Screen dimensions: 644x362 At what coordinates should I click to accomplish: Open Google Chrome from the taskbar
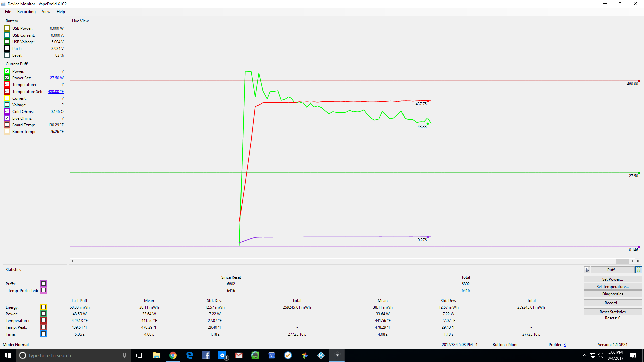(x=173, y=355)
